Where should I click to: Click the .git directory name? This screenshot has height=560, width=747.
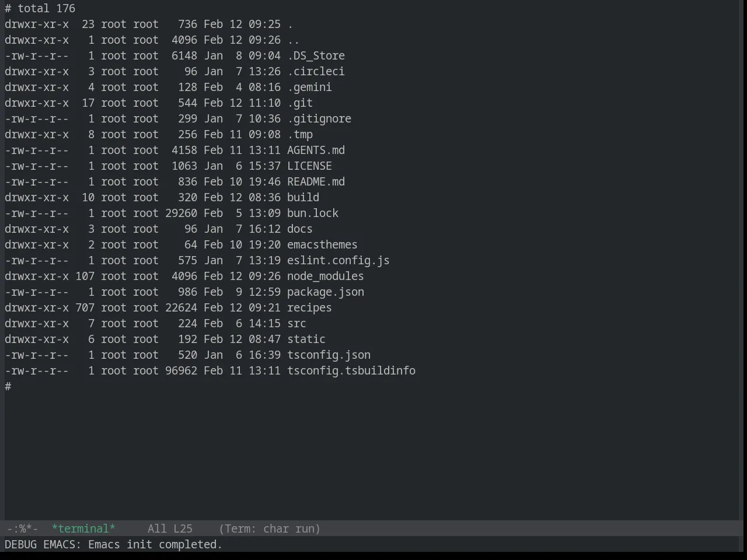click(x=300, y=103)
